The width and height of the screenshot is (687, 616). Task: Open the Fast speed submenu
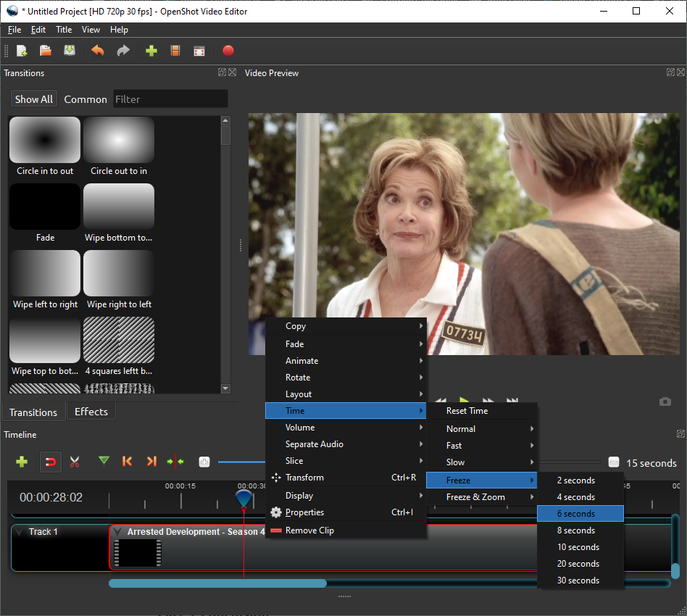[481, 446]
